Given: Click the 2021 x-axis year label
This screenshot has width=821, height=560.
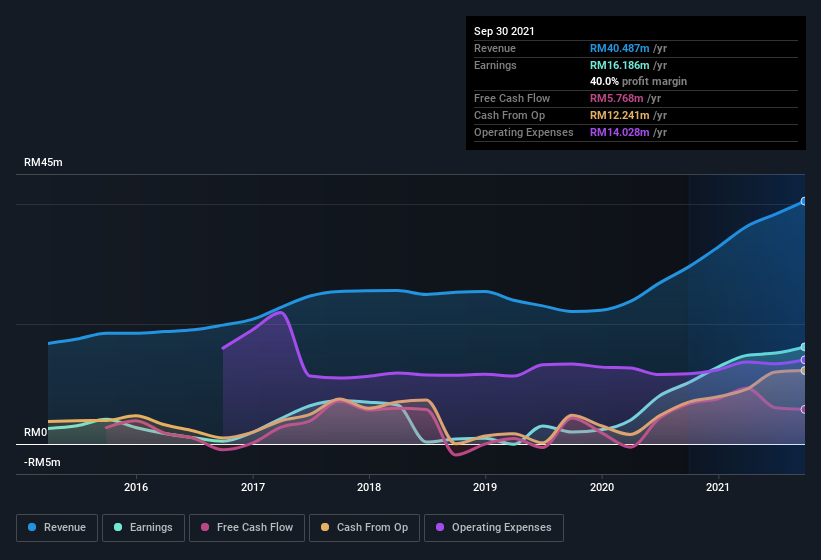Looking at the screenshot, I should pos(718,488).
